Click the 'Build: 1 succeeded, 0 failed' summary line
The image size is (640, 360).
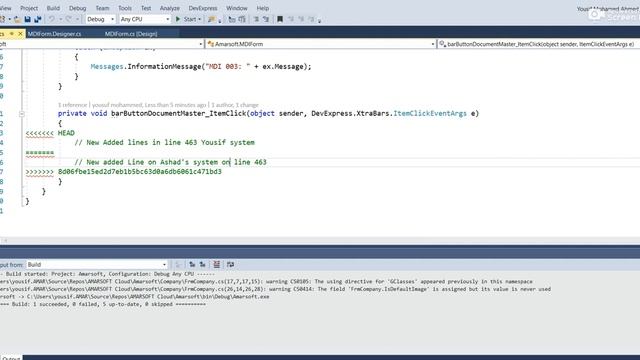[x=103, y=304]
